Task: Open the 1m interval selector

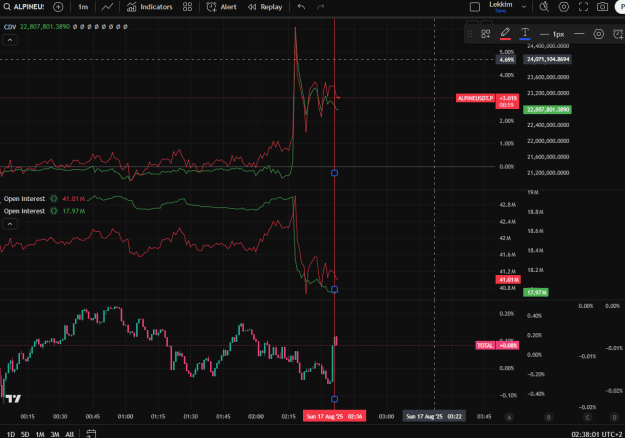Action: (x=83, y=7)
